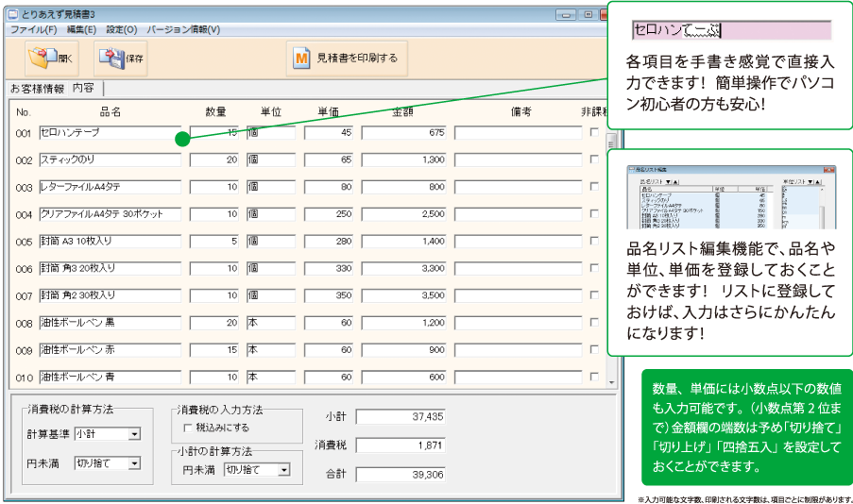Open the ファイル(F) menu
The width and height of the screenshot is (853, 504).
coord(33,29)
